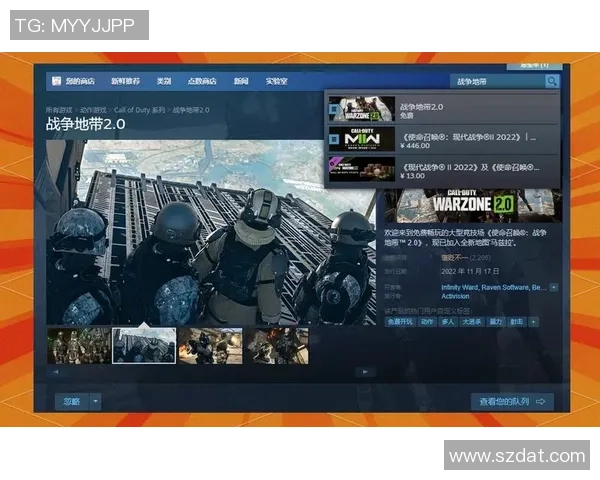This screenshot has width=600, height=480.
Task: Click the left arrow of the screenshot strip
Action: coord(56,372)
